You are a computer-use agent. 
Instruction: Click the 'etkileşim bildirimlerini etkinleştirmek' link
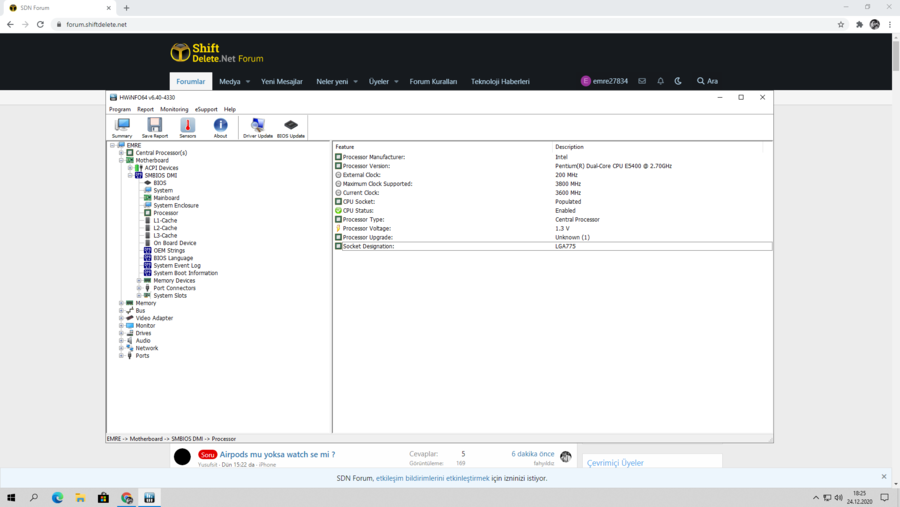click(x=432, y=478)
